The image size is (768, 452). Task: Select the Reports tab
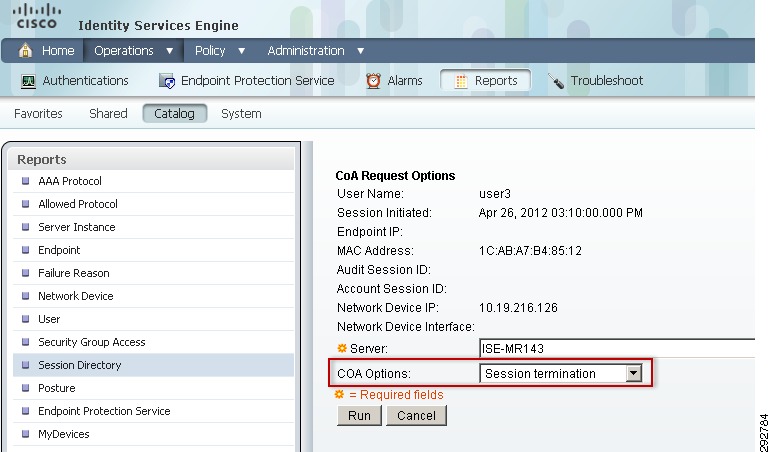pyautogui.click(x=485, y=80)
